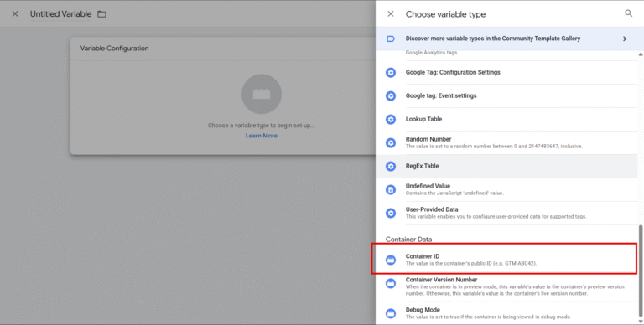Click Random Number description text
The height and width of the screenshot is (325, 644).
[494, 146]
